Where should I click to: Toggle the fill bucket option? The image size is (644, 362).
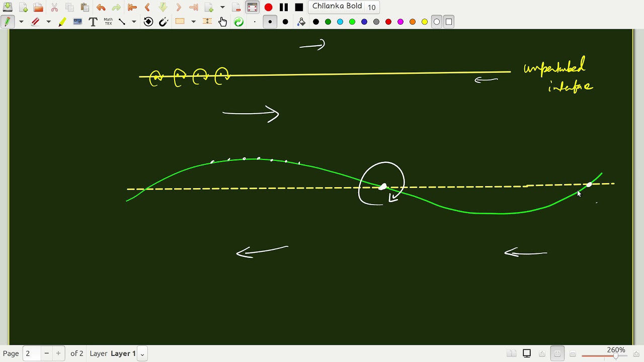pyautogui.click(x=301, y=22)
